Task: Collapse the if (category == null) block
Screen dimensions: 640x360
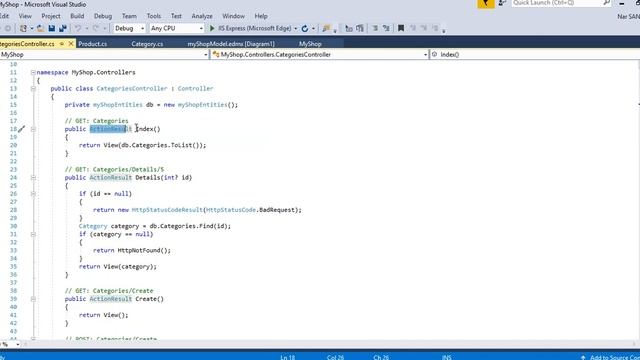Action: click(33, 234)
